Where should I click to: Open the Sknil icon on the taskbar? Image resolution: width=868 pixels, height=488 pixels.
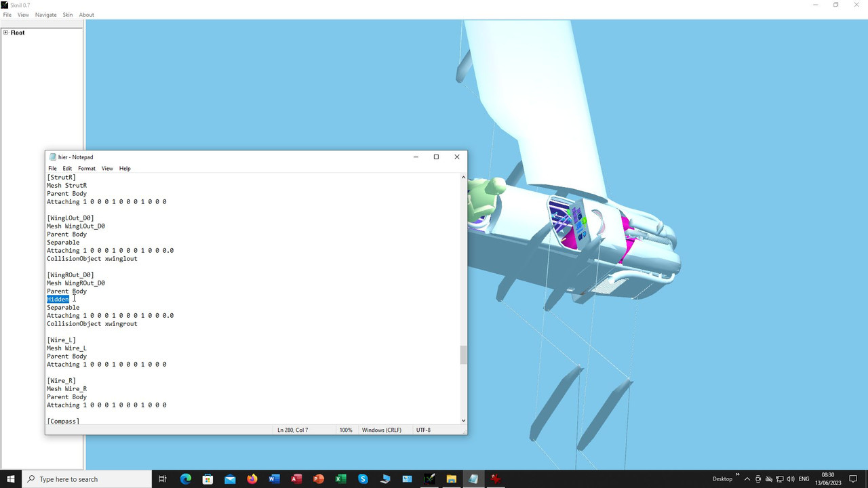tap(429, 479)
